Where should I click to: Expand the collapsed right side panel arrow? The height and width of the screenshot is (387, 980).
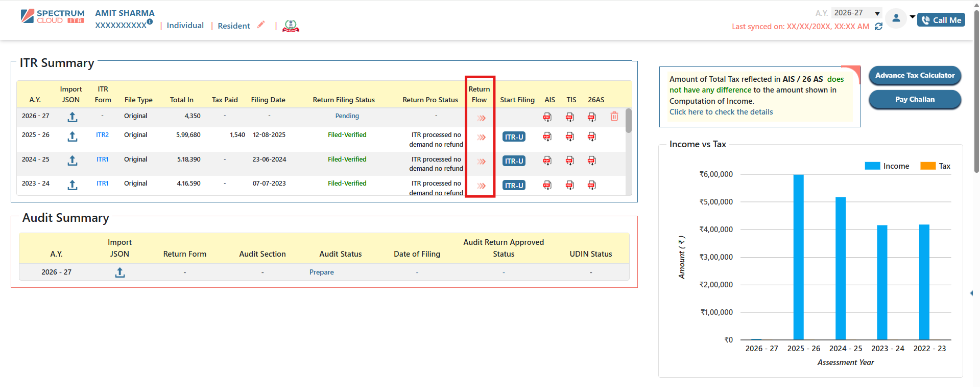(x=971, y=293)
